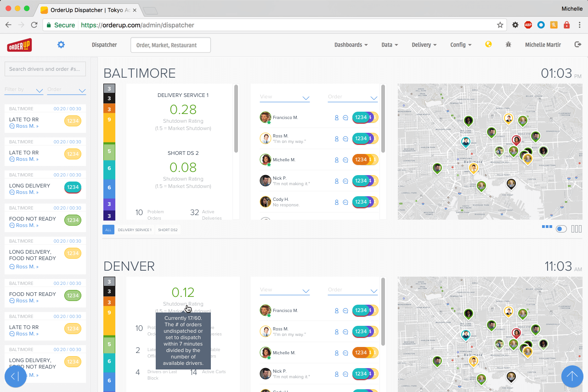Click the Order, Market, Restaurant search box
This screenshot has height=392, width=588.
(170, 45)
